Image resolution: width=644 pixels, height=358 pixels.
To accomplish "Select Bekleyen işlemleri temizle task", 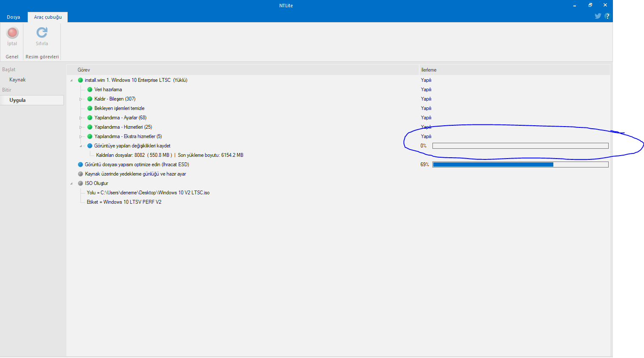I will [120, 108].
